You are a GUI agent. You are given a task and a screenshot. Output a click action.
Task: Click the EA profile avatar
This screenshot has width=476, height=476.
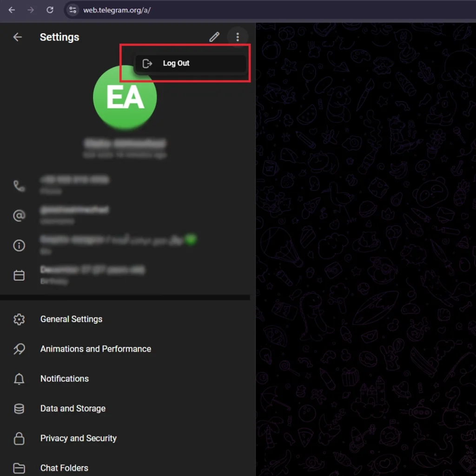tap(125, 97)
